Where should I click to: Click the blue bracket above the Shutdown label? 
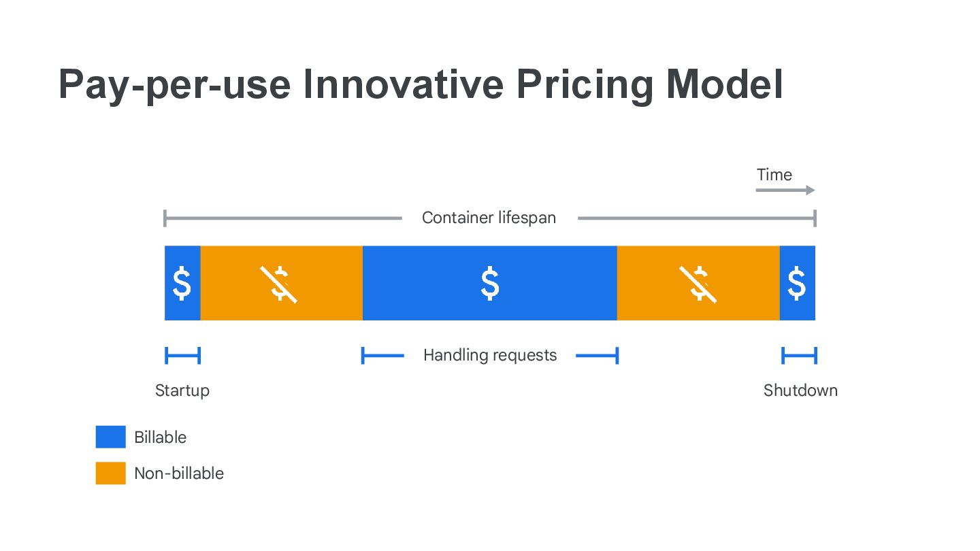[799, 355]
